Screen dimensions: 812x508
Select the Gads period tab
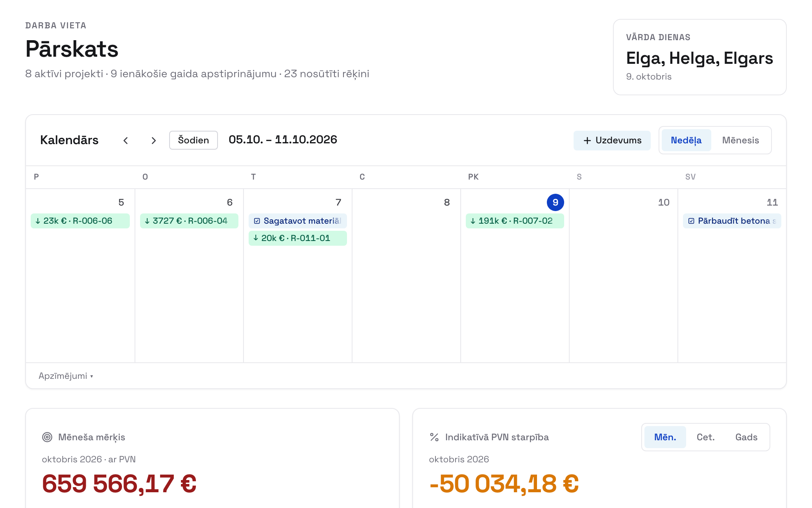746,437
